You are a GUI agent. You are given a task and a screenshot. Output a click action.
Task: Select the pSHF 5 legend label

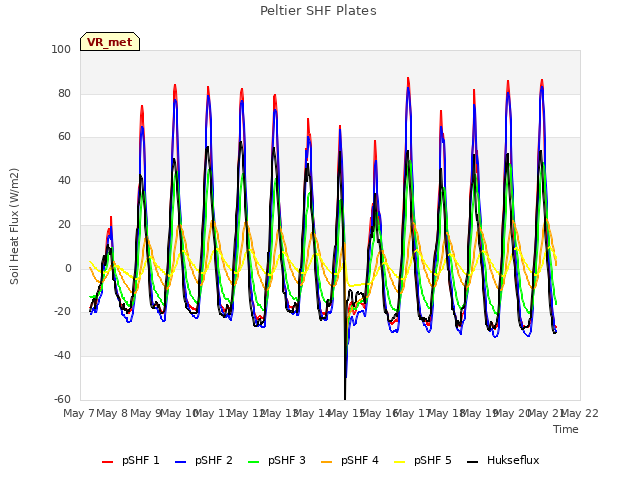coord(433,460)
